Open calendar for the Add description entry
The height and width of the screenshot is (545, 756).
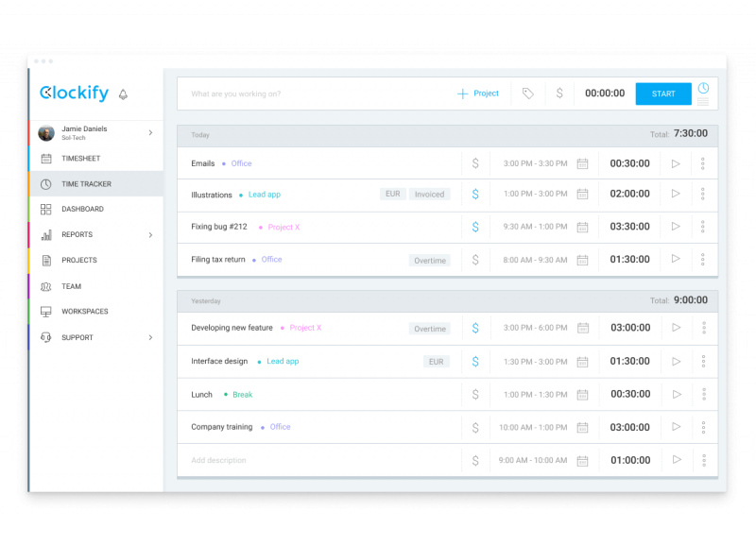(x=582, y=461)
